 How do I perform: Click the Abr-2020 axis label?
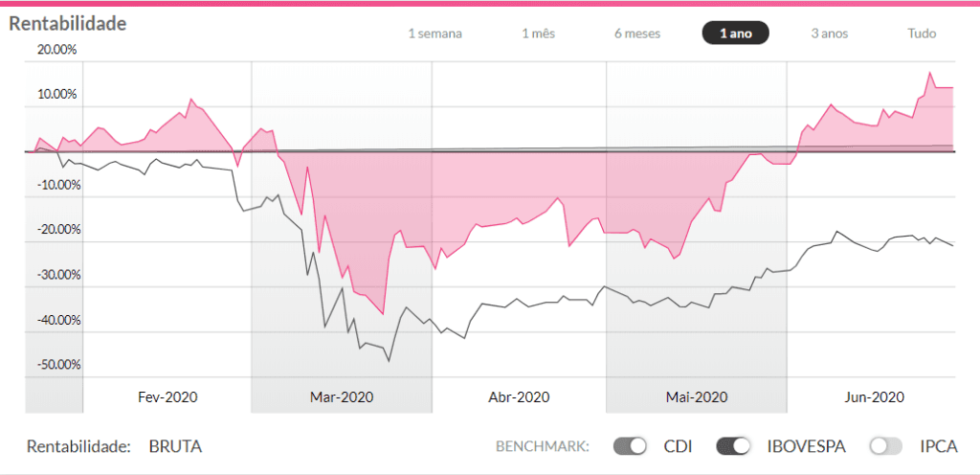pos(520,396)
